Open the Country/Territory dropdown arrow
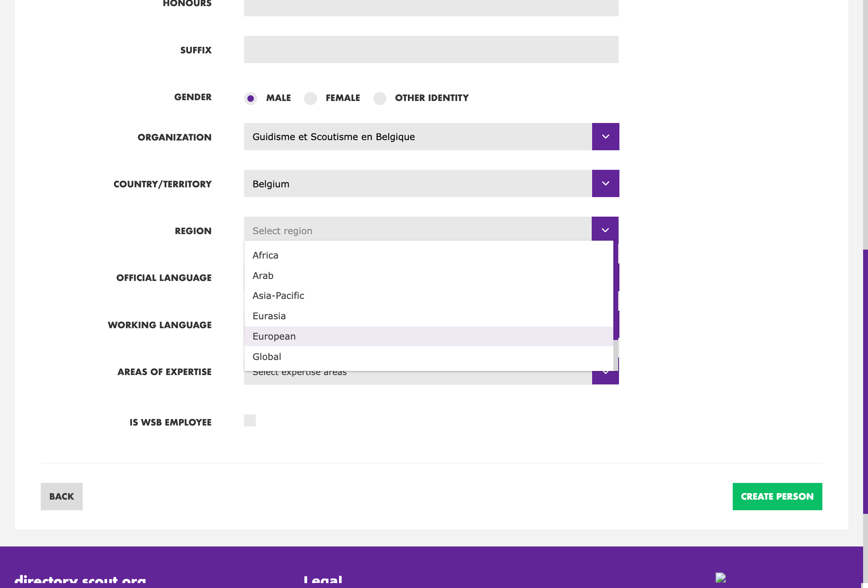Screen dimensions: 868x588 coord(606,184)
